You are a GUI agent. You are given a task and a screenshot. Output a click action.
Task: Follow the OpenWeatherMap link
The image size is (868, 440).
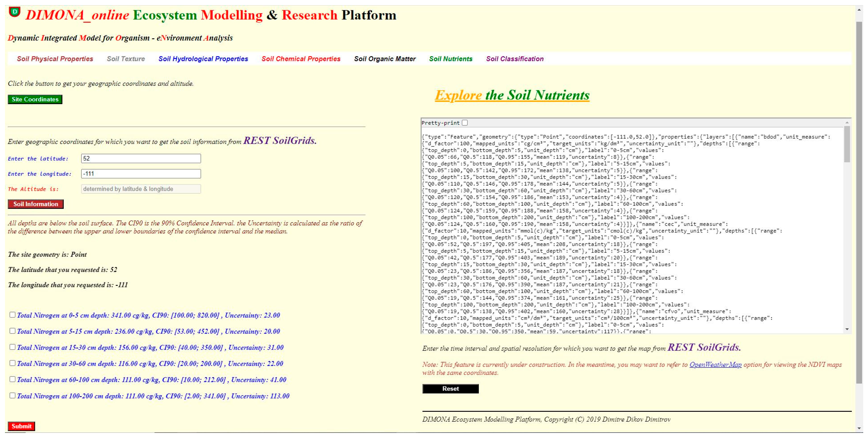coord(715,365)
